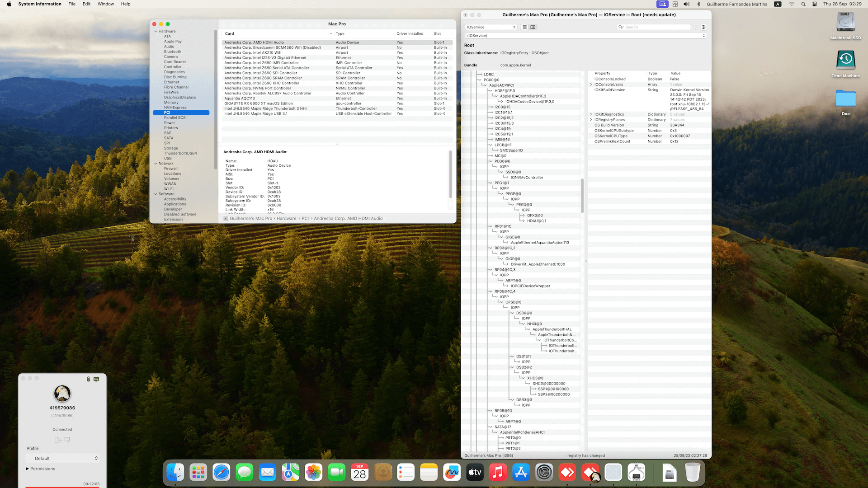Image resolution: width=868 pixels, height=488 pixels.
Task: Click the AnyDesk file transfer icon
Action: 58,440
